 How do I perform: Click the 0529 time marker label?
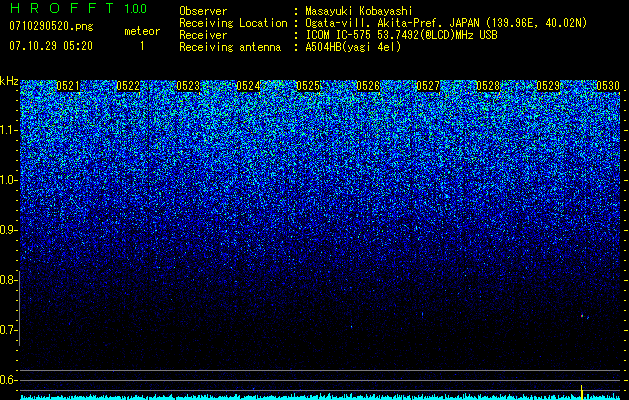tap(548, 86)
